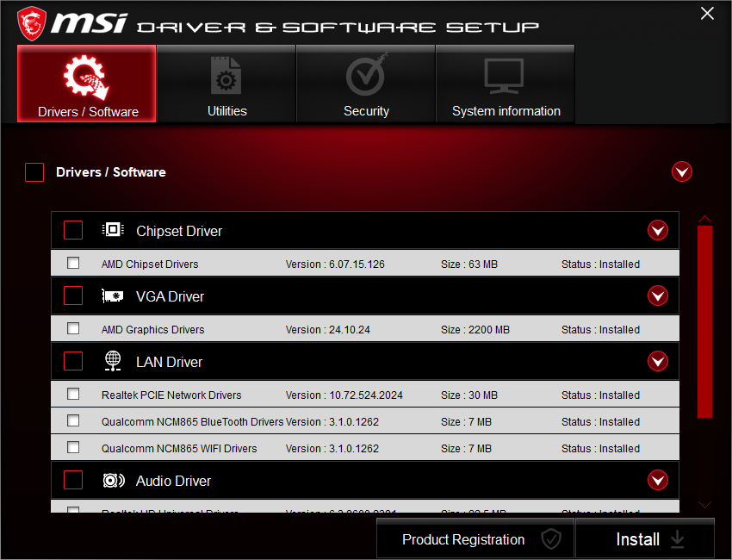Screen dimensions: 732x560
Task: Tick the AMD Graphics Drivers checkbox
Action: (x=73, y=328)
